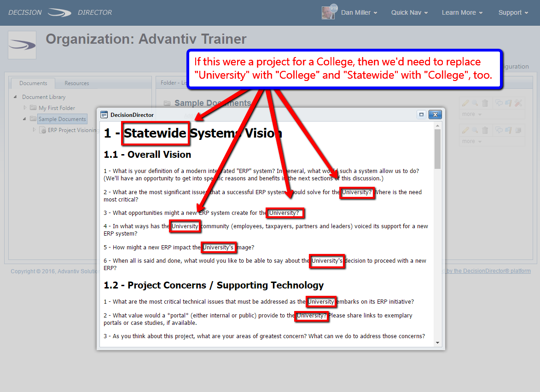Click '1.1 - Overall Vision' heading
Image resolution: width=540 pixels, height=392 pixels.
pyautogui.click(x=147, y=155)
